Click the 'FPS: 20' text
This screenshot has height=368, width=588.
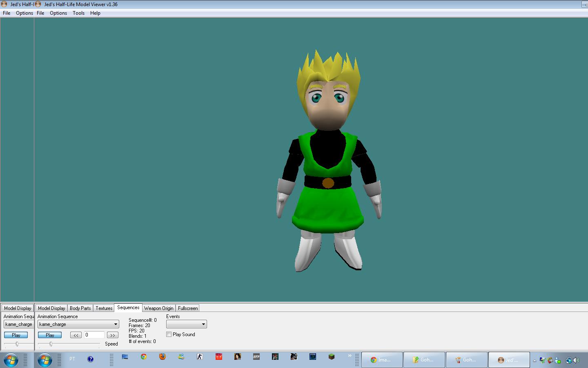tap(136, 331)
